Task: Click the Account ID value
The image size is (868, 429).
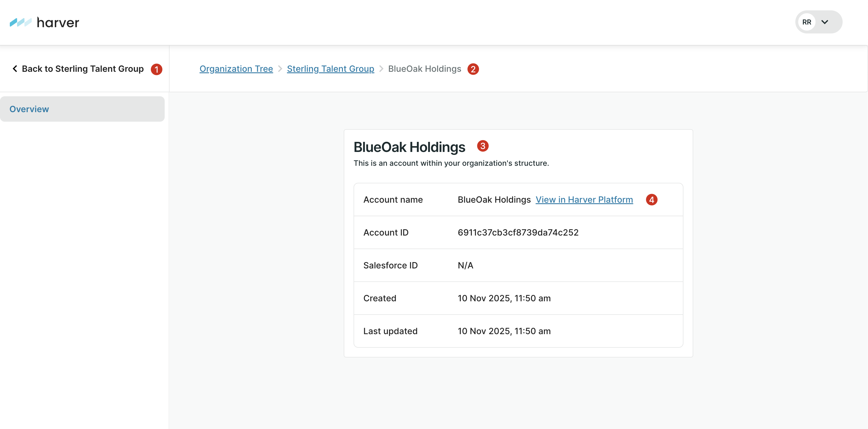Action: pyautogui.click(x=518, y=233)
